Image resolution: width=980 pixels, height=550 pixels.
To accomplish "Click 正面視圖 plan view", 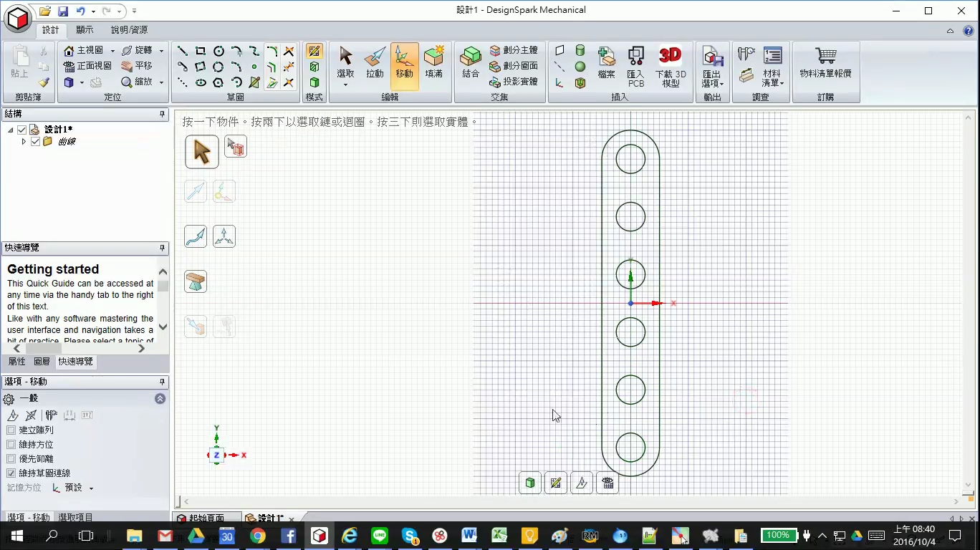I will 87,66.
